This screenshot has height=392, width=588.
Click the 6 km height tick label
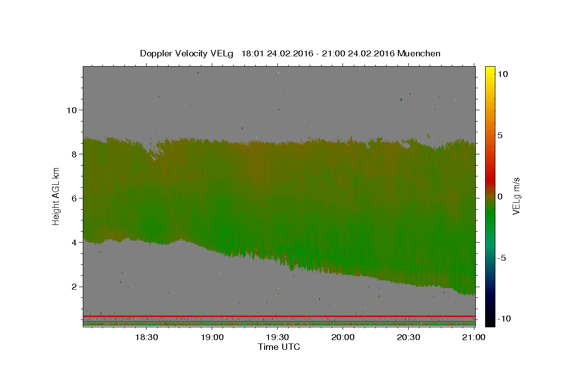73,198
